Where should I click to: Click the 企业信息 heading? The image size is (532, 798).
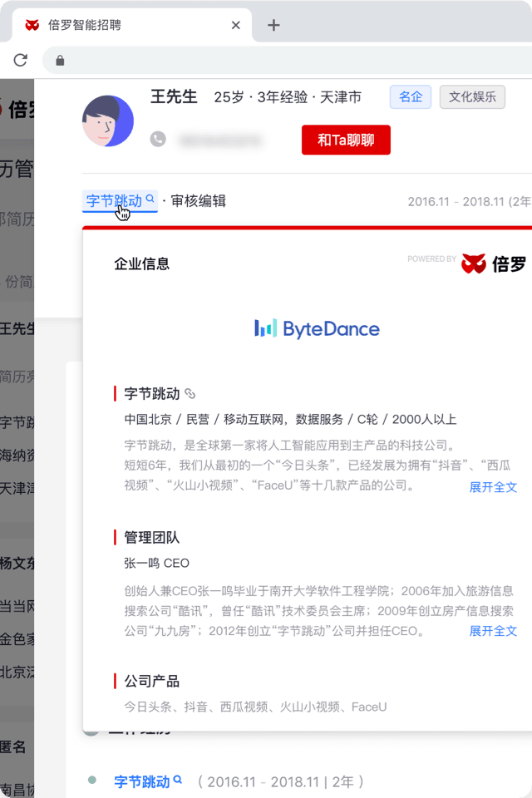coord(141,264)
